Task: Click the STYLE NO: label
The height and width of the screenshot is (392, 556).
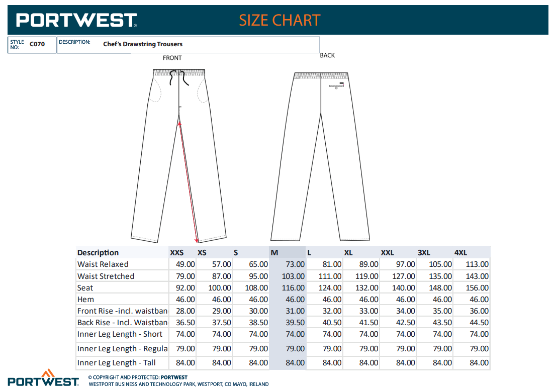Action: [x=17, y=44]
